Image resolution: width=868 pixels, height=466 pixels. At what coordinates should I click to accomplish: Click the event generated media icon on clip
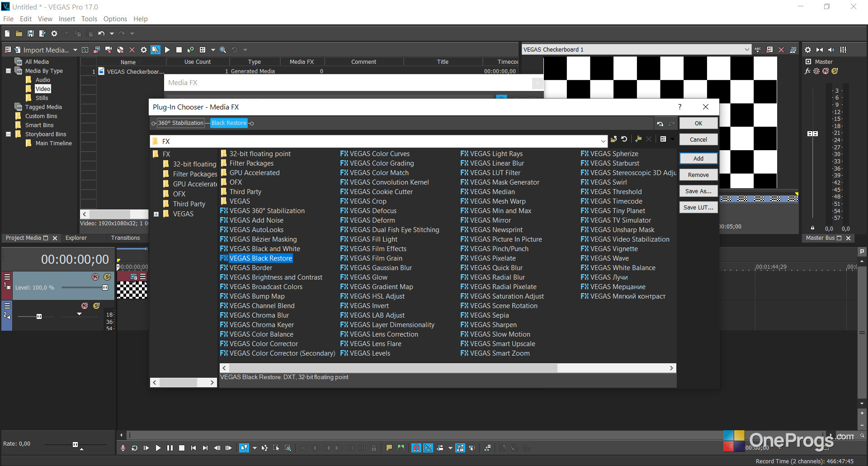[134, 277]
